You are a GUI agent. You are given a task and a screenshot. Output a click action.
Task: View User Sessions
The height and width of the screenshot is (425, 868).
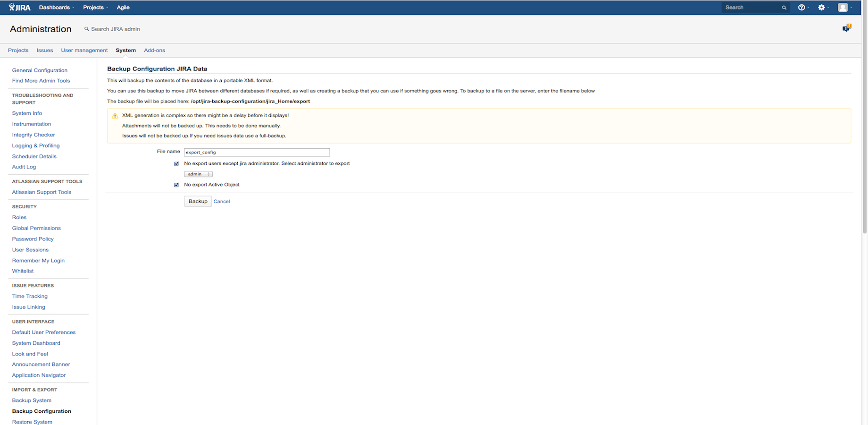(x=30, y=250)
